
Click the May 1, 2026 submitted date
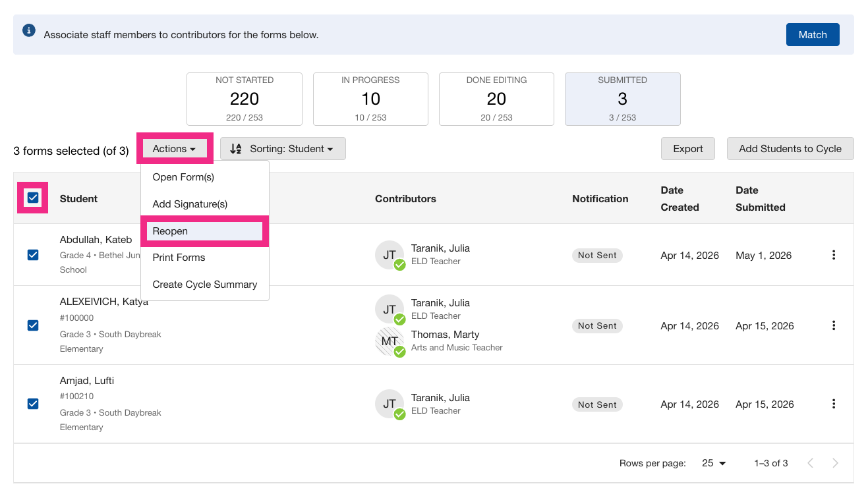(764, 256)
